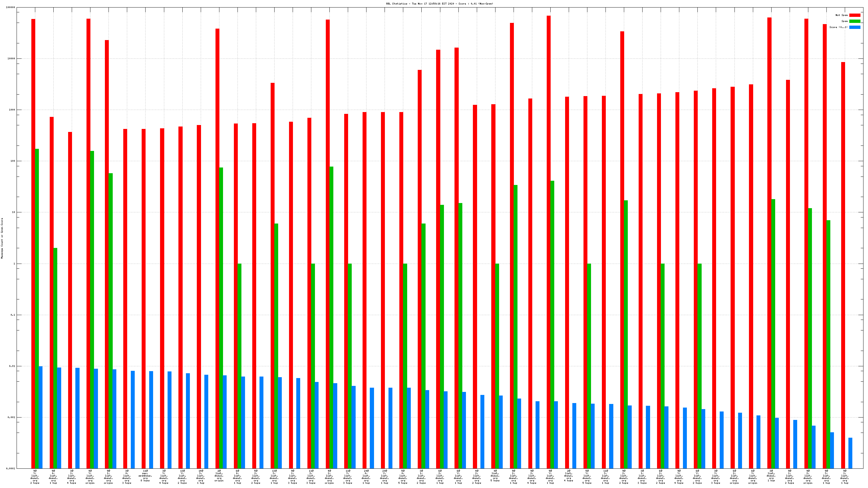Select the Not Spam legend label

pyautogui.click(x=841, y=15)
